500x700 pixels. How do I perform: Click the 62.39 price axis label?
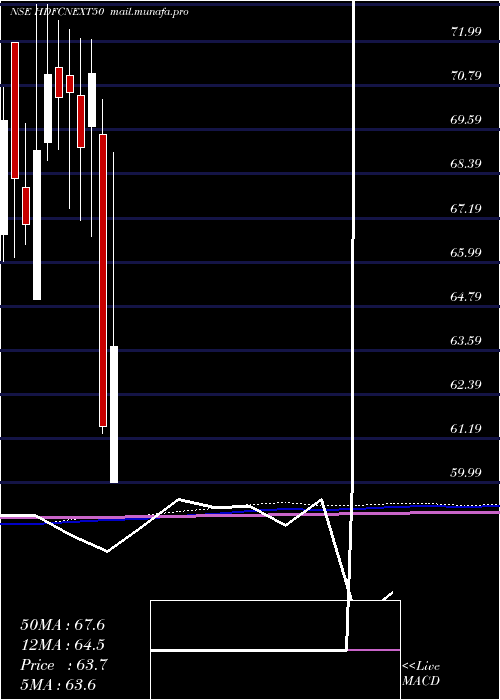pyautogui.click(x=467, y=384)
